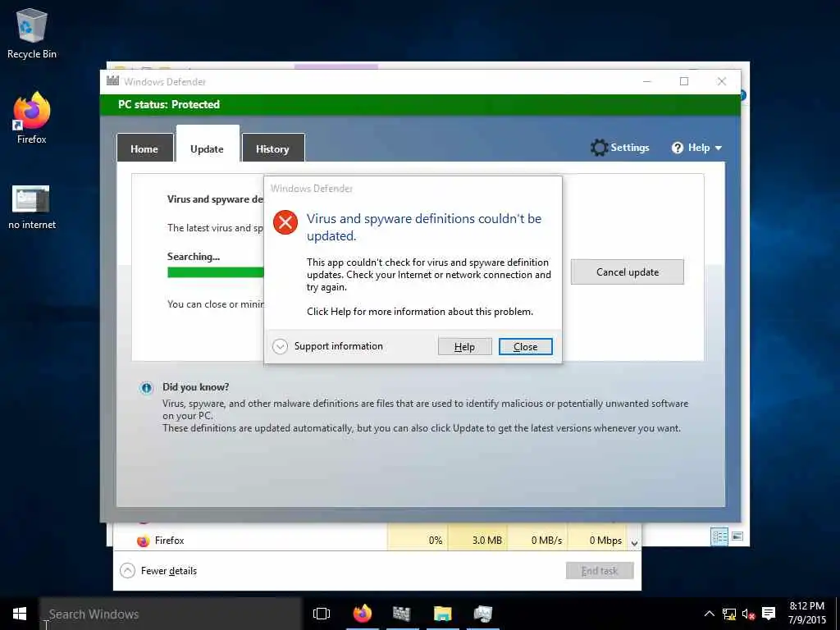Click the Help question mark icon
The width and height of the screenshot is (840, 630).
(677, 148)
